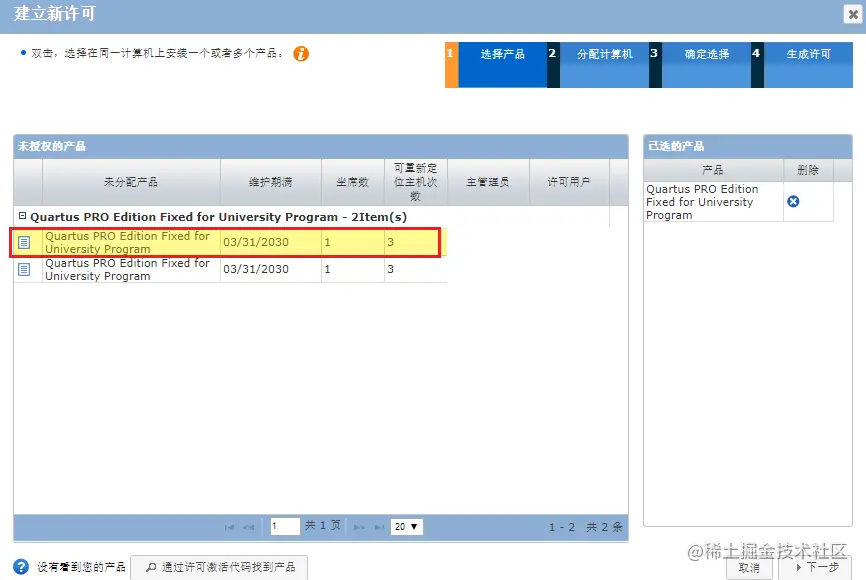Select step 1 选择产品 tab

[x=496, y=65]
